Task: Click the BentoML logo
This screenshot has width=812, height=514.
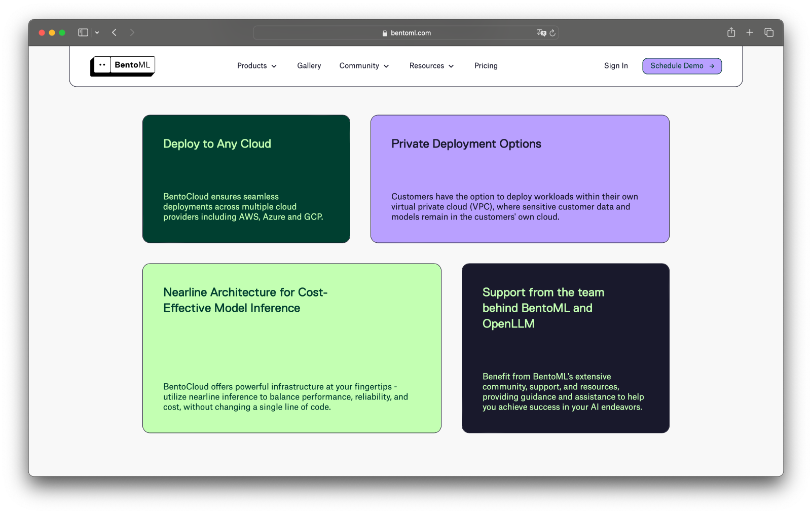Action: pyautogui.click(x=123, y=66)
